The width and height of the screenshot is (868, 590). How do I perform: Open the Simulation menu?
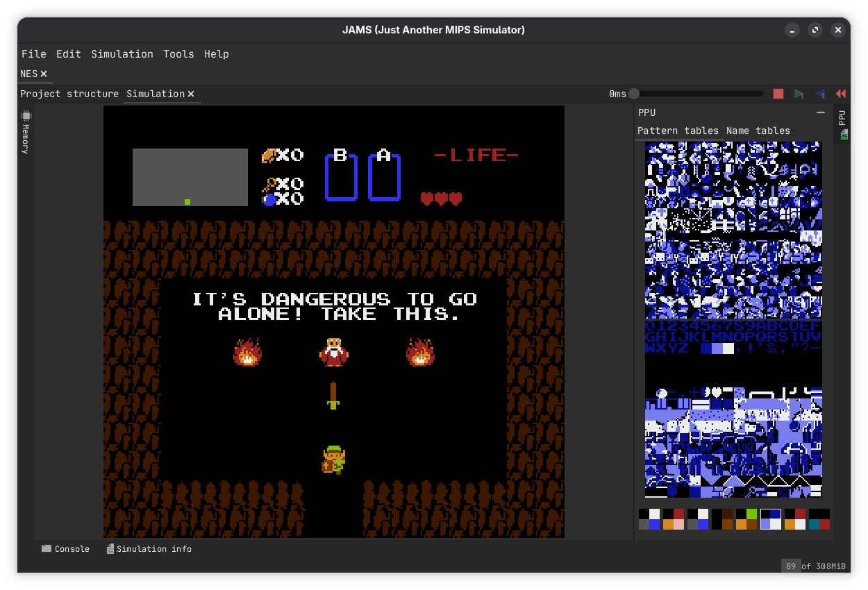(x=122, y=53)
